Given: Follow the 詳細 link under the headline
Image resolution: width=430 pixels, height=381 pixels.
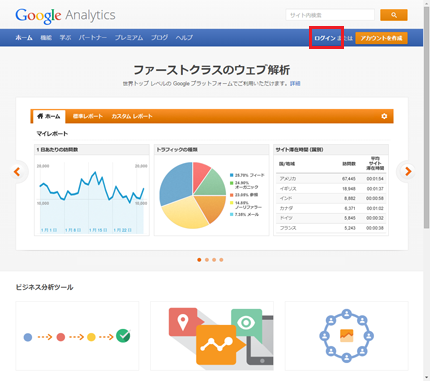Looking at the screenshot, I should 295,83.
